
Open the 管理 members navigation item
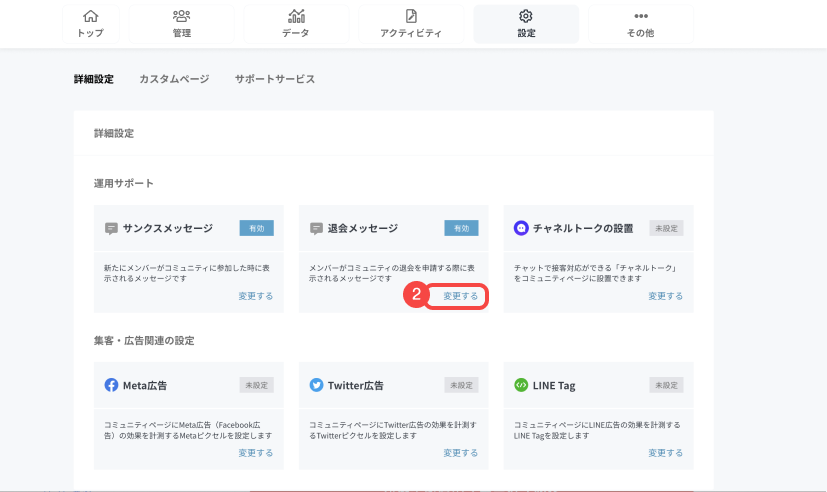coord(181,23)
